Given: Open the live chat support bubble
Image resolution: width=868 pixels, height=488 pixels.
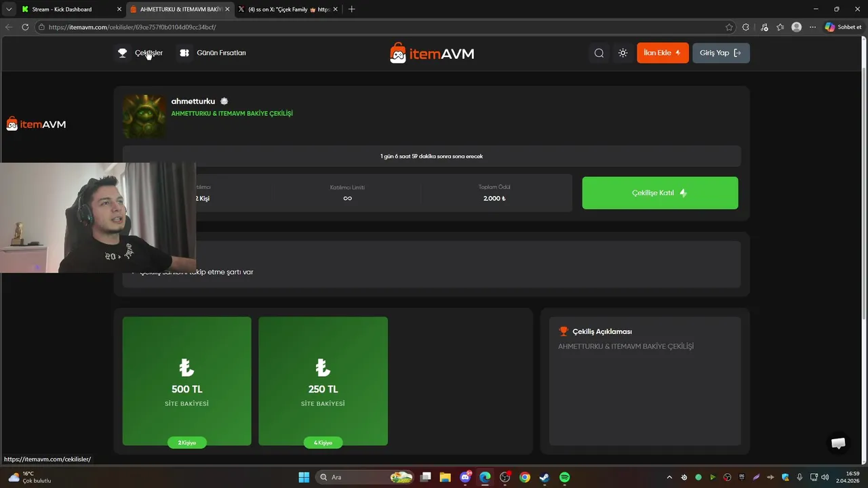Looking at the screenshot, I should [x=838, y=443].
